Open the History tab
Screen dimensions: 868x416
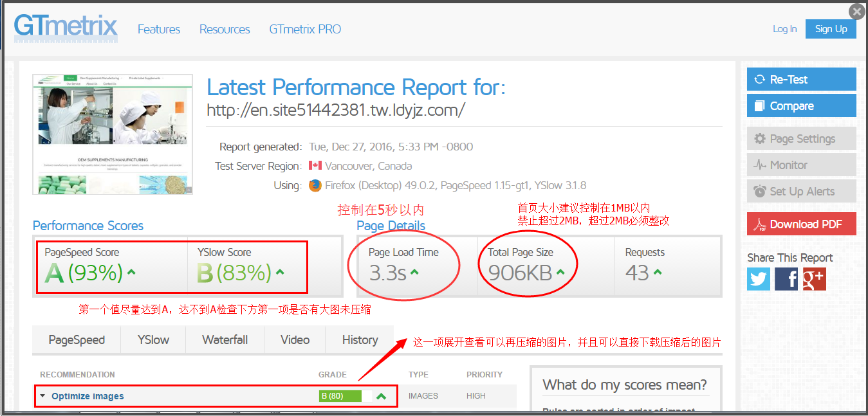coord(359,339)
